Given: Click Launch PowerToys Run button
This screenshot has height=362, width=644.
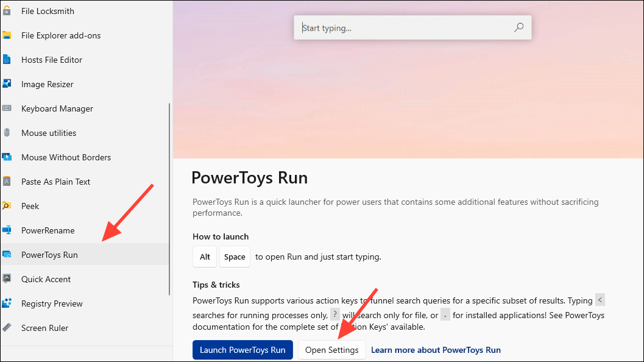Looking at the screenshot, I should [242, 350].
